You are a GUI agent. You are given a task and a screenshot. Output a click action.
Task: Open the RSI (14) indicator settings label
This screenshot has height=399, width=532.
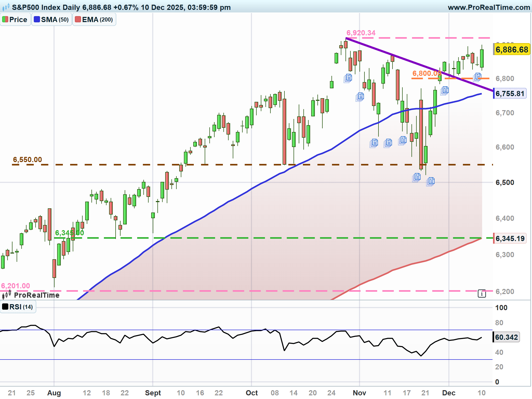[x=18, y=307]
